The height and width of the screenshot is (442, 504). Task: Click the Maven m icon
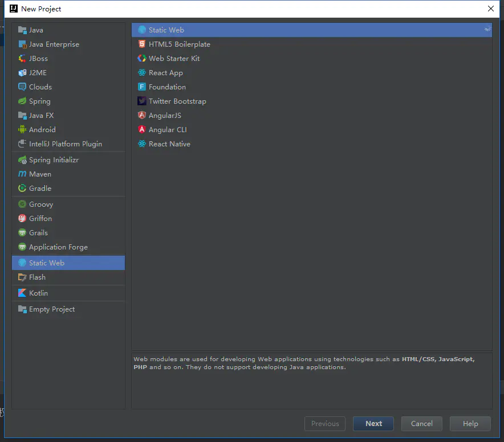(22, 174)
